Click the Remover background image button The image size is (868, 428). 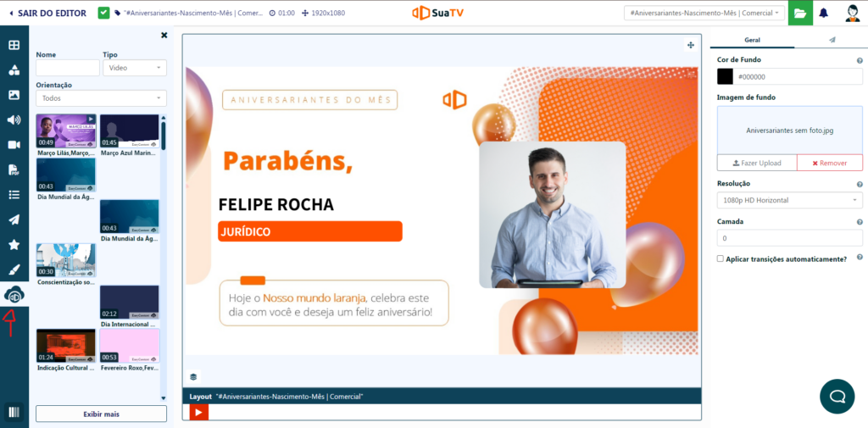(829, 163)
